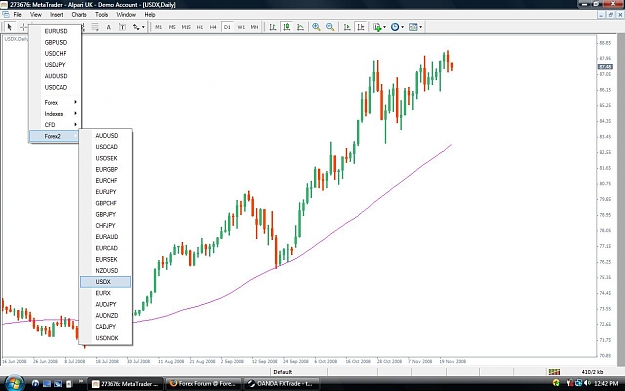Zoom in on the chart
The height and width of the screenshot is (391, 625).
point(316,27)
